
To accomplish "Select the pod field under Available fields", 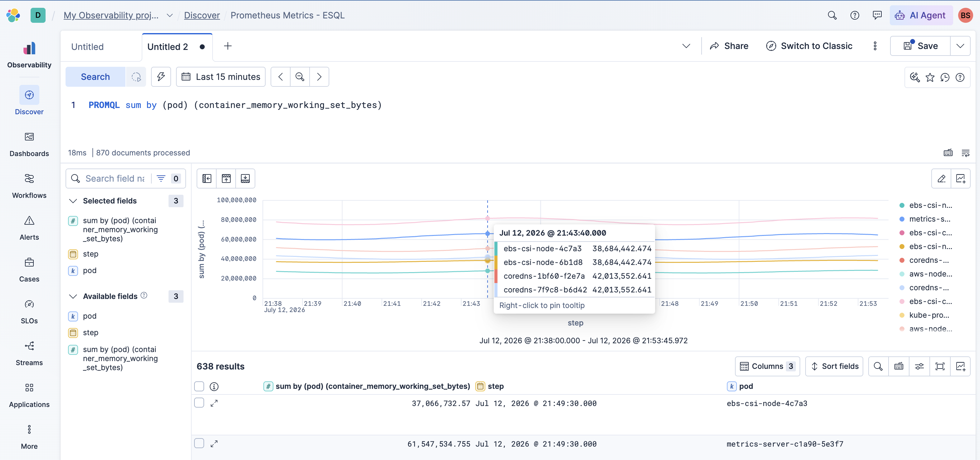I will coord(90,316).
